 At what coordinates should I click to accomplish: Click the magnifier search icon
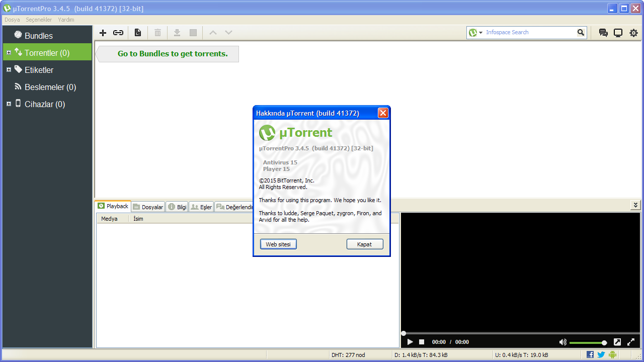click(581, 32)
